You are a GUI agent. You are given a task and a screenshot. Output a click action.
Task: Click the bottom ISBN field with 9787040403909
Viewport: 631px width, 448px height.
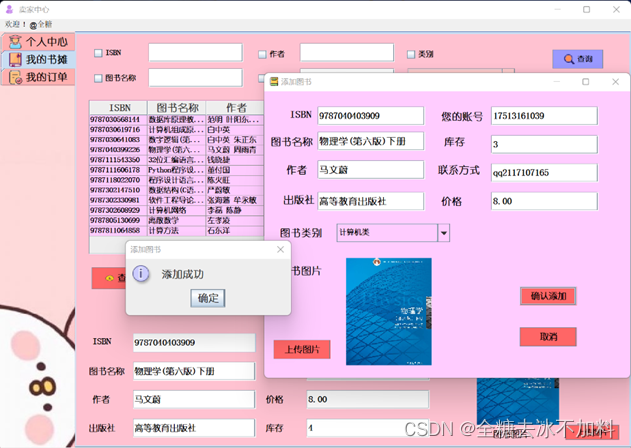point(194,343)
